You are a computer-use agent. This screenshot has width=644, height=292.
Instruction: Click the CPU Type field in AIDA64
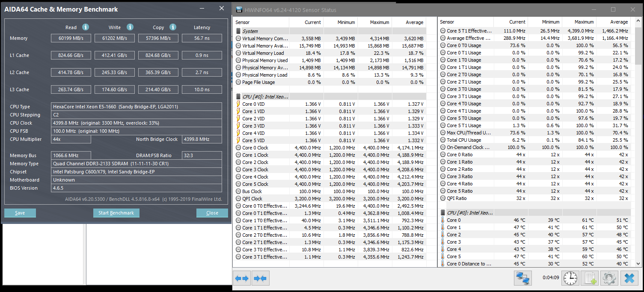tap(137, 107)
